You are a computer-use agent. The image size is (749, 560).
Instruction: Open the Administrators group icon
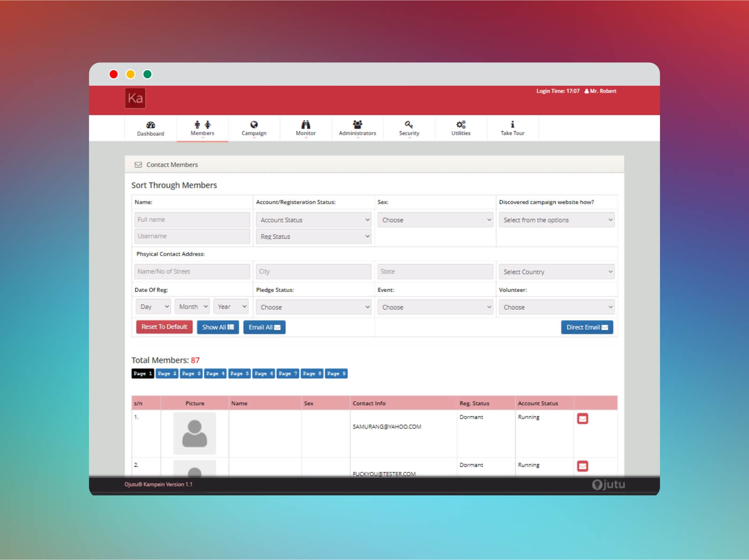[x=357, y=124]
